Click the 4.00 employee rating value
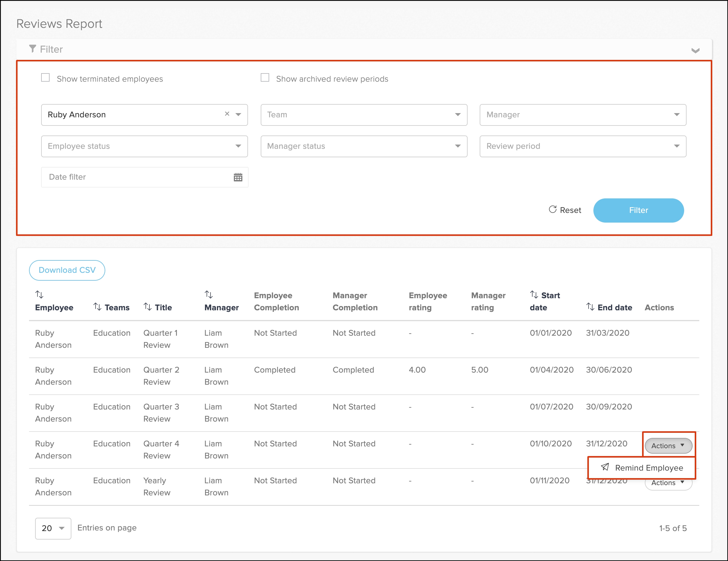 point(417,370)
